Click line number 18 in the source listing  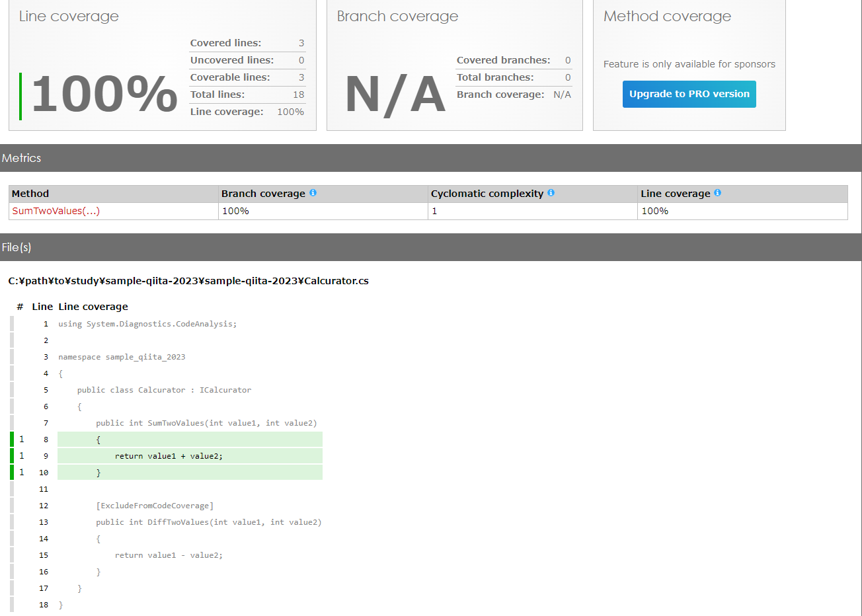44,605
